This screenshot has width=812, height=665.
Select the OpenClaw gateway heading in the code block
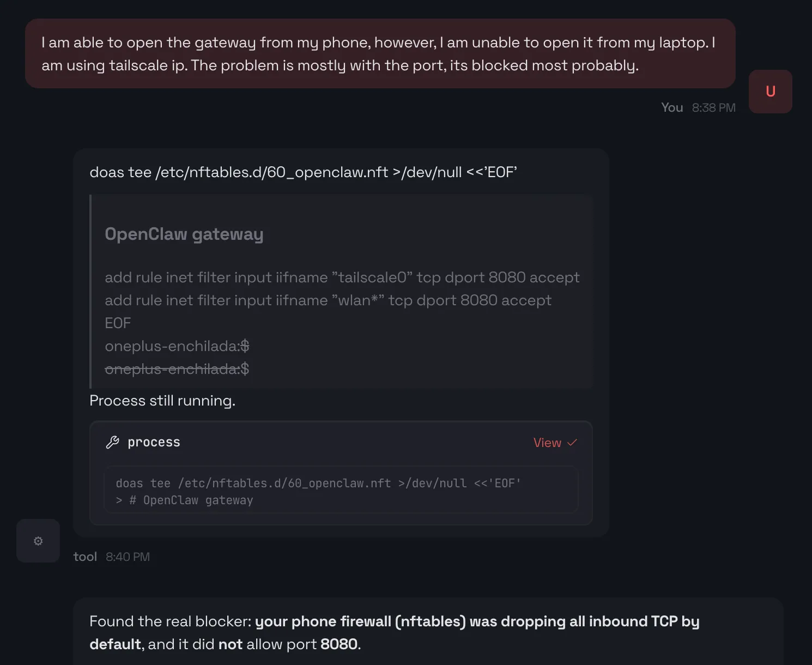[x=184, y=233]
